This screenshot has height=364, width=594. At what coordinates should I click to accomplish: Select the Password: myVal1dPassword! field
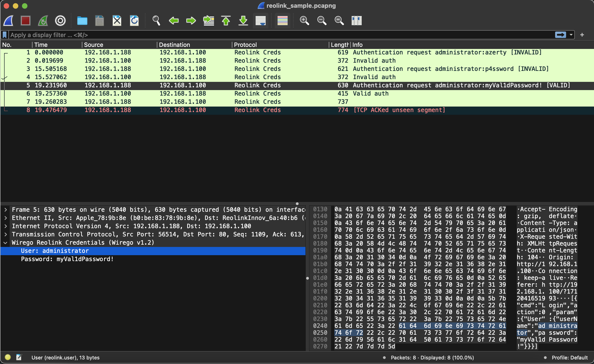[x=153, y=259]
